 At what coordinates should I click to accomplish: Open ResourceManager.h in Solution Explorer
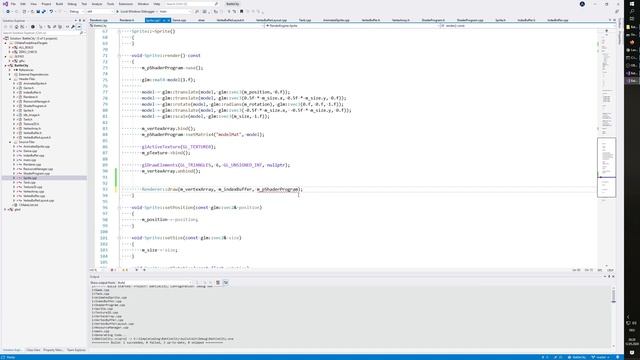36,101
